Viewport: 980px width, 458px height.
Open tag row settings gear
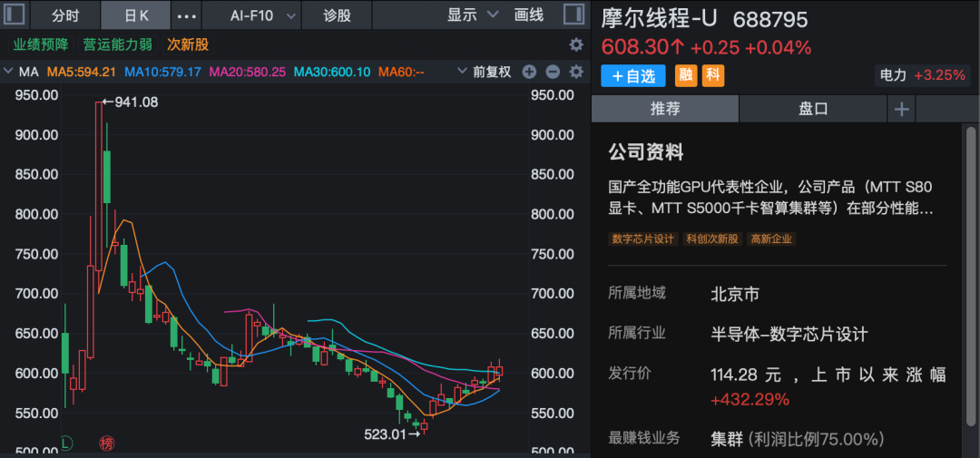pyautogui.click(x=575, y=44)
